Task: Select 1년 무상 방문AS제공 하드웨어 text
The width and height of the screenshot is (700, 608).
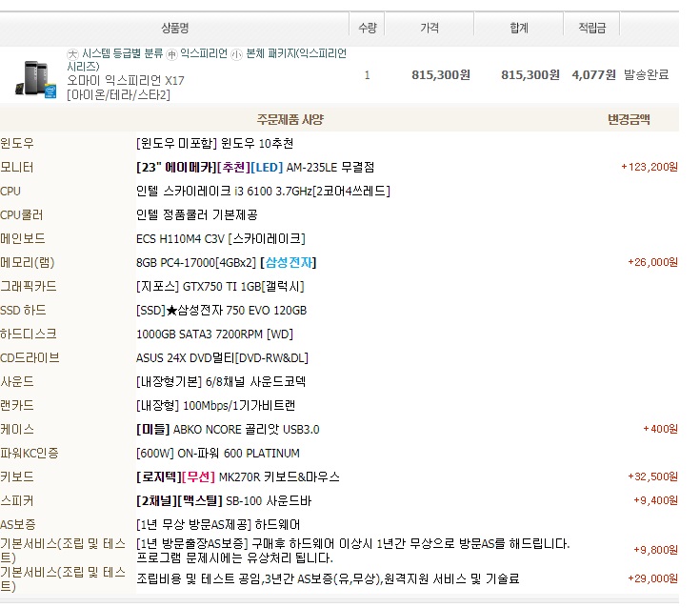Action: pos(218,525)
